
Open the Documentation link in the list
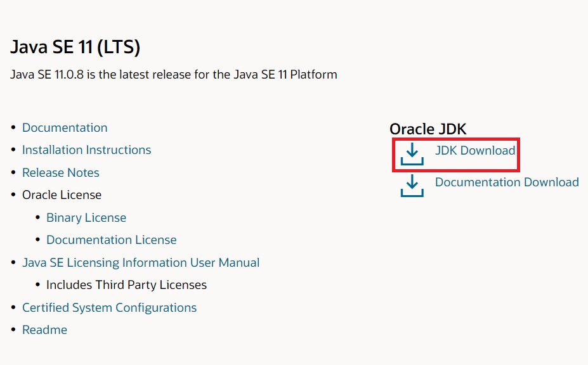click(65, 128)
